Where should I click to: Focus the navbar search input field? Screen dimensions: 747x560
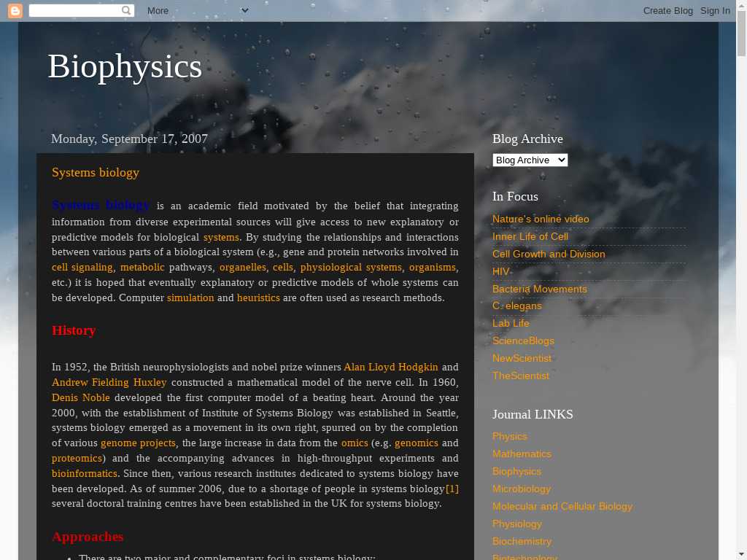74,11
